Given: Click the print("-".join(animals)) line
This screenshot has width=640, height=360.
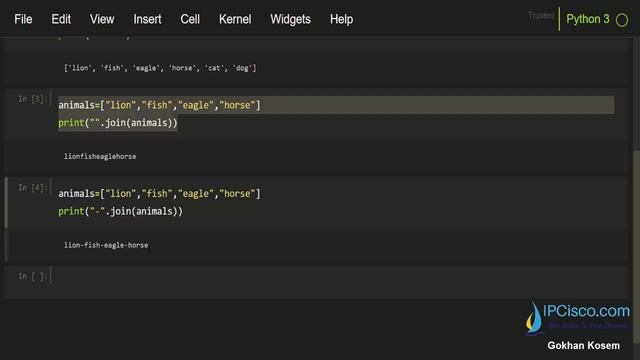Looking at the screenshot, I should [120, 211].
